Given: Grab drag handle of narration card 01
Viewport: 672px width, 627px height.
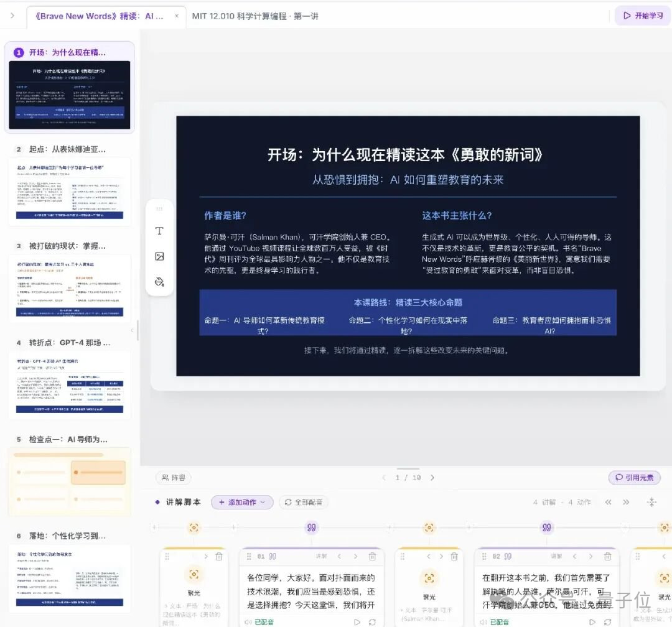Looking at the screenshot, I should (249, 556).
